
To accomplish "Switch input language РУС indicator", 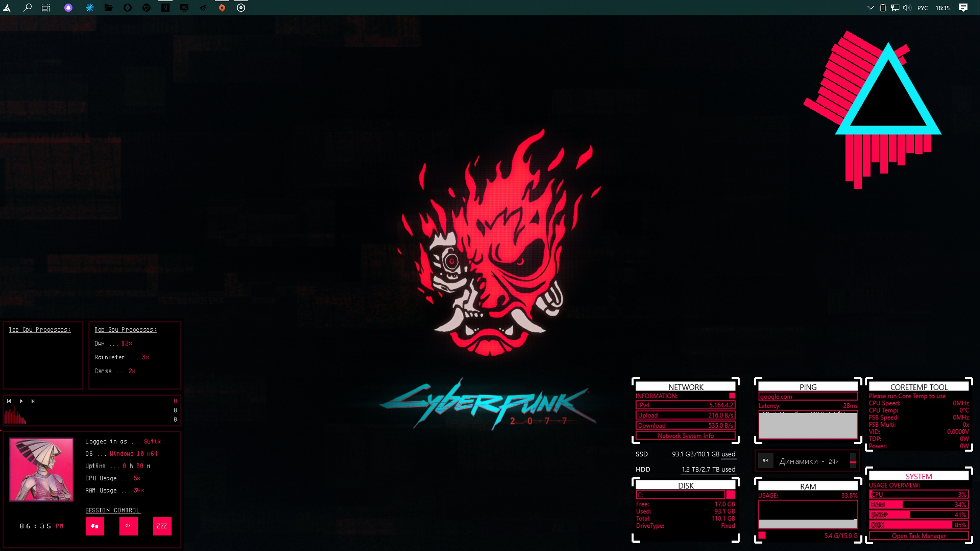I will pyautogui.click(x=923, y=8).
